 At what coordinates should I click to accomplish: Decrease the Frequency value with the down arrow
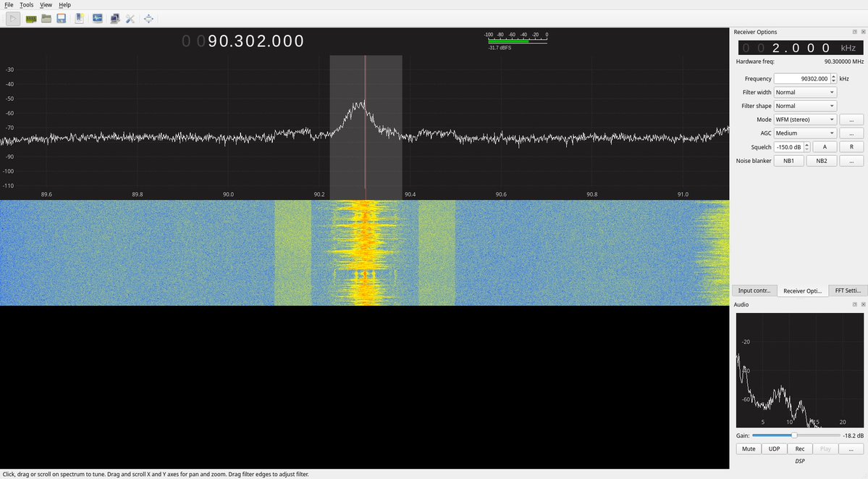(x=834, y=81)
